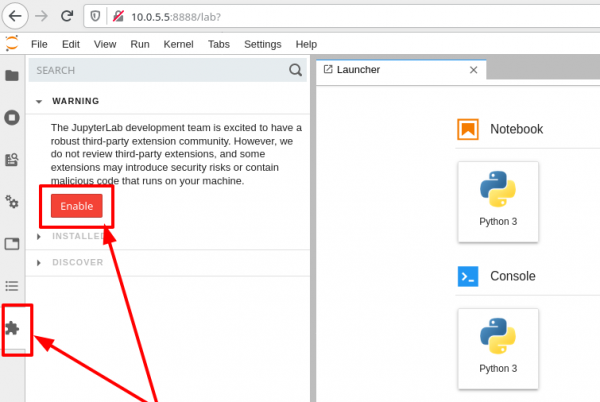The height and width of the screenshot is (402, 600).
Task: Click the extension search field
Action: click(x=155, y=71)
